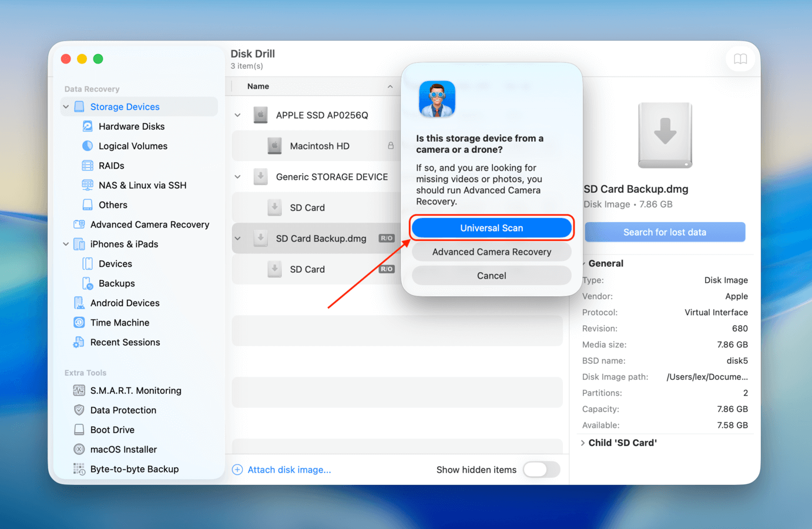812x529 pixels.
Task: Open Android Devices section
Action: pos(125,303)
